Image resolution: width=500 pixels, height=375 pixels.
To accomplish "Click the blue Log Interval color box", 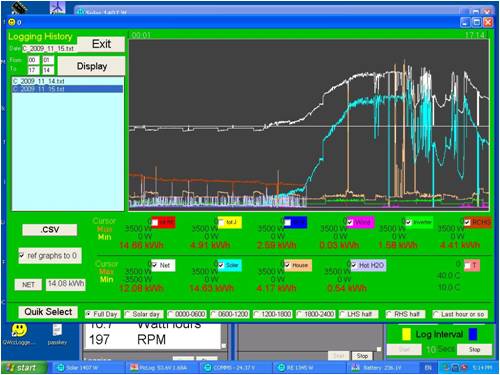I will [x=473, y=334].
